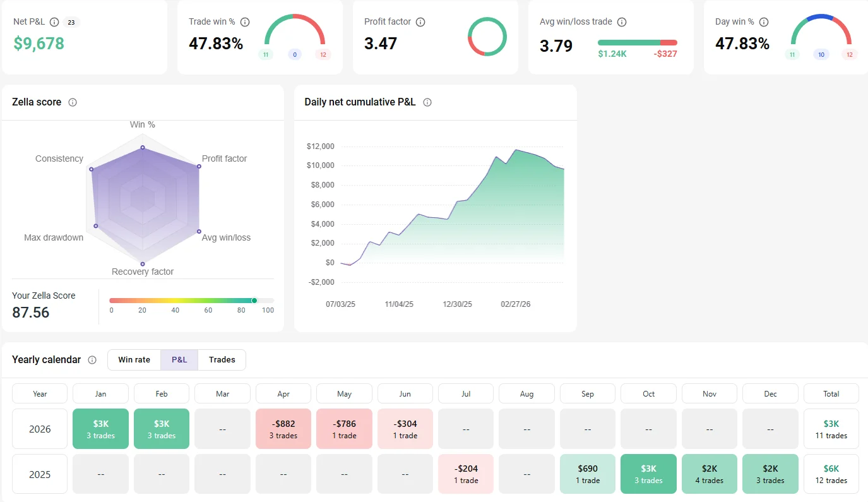Click the Day win % info icon
The image size is (868, 502).
pyautogui.click(x=764, y=22)
